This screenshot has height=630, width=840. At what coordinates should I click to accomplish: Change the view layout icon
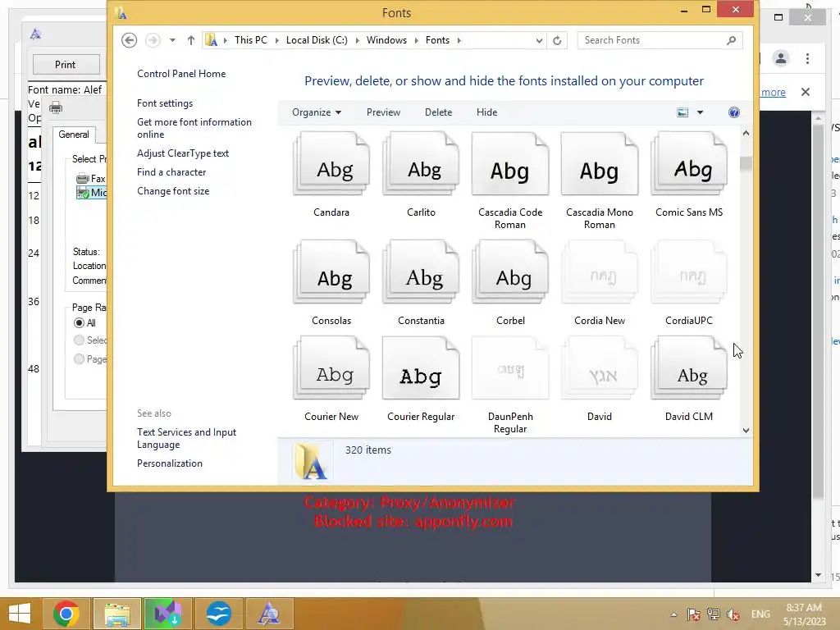coord(682,112)
